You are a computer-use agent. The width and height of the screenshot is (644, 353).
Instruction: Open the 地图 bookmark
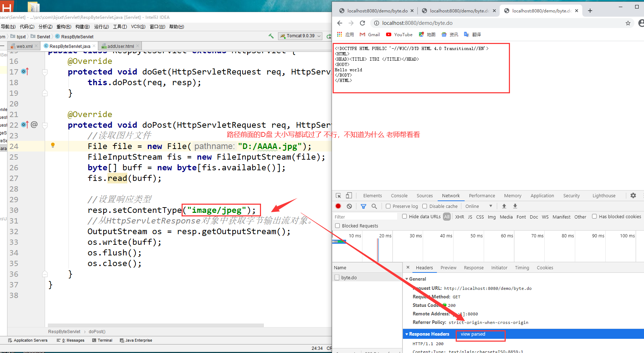pos(427,34)
